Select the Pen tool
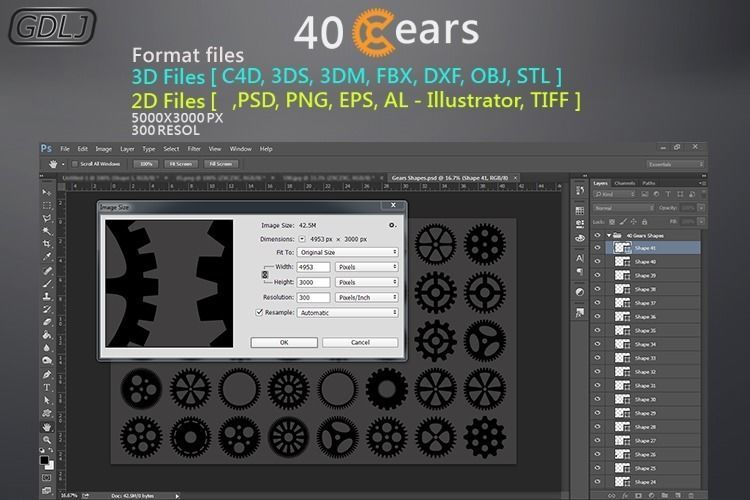Viewport: 750px width, 500px height. (47, 374)
